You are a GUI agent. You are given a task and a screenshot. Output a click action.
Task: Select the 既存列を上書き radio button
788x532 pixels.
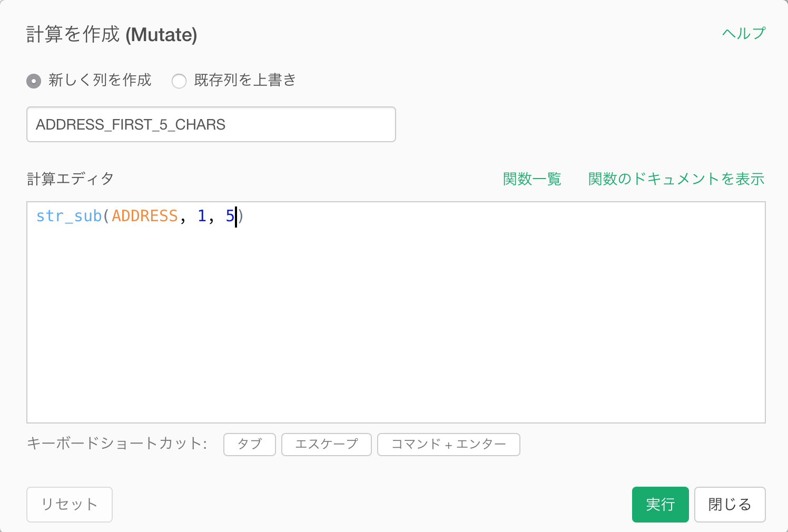pyautogui.click(x=179, y=81)
